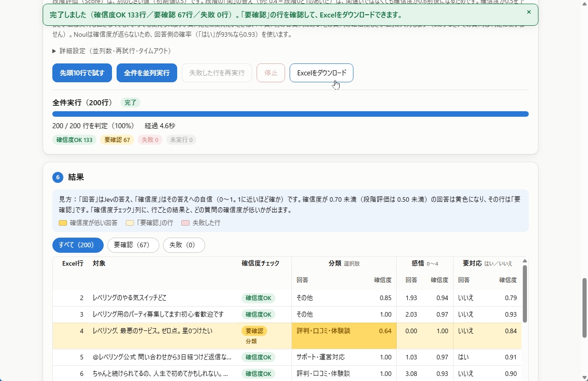588x381 pixels.
Task: Expand the 詳細設定 disclosure triangle
Action: (54, 51)
